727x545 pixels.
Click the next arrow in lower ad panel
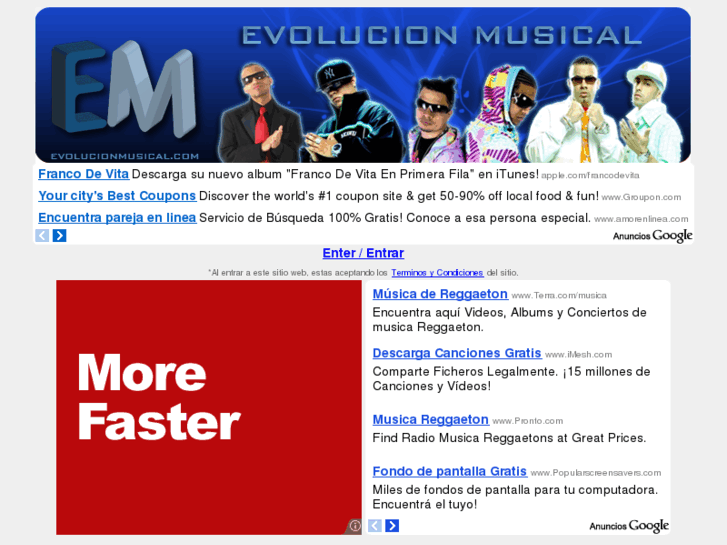point(392,526)
